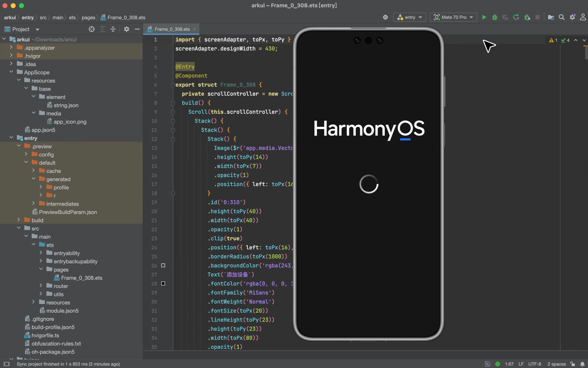Image resolution: width=588 pixels, height=368 pixels.
Task: Switch to Frame_0_308.ets editor tab
Action: click(172, 29)
